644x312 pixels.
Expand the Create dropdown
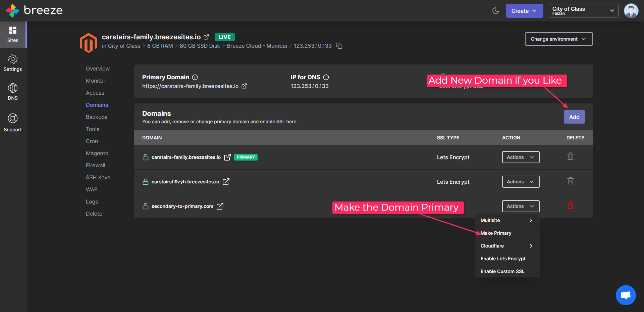(x=524, y=11)
